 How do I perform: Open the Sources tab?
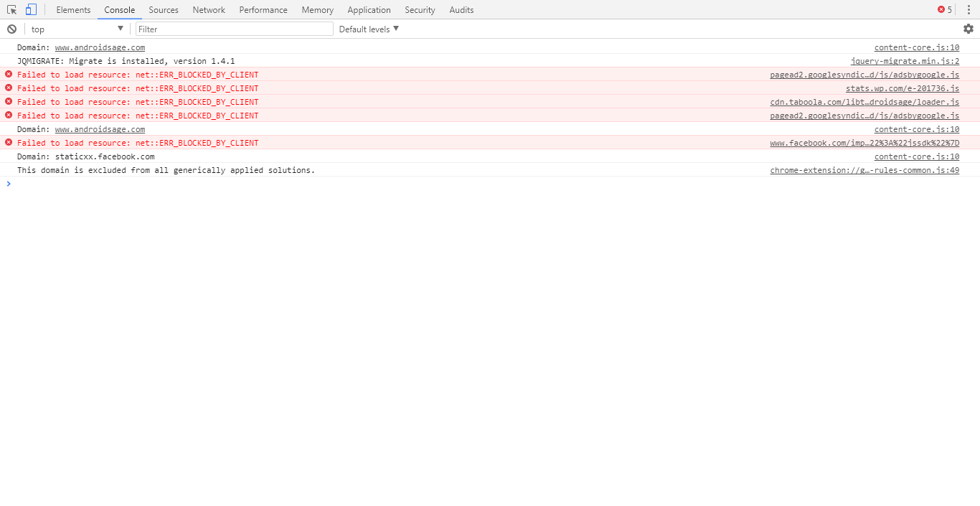[163, 9]
